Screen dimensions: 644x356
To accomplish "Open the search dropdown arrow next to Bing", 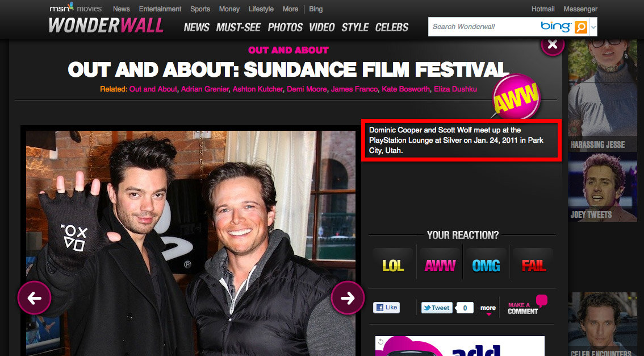I will pos(593,27).
